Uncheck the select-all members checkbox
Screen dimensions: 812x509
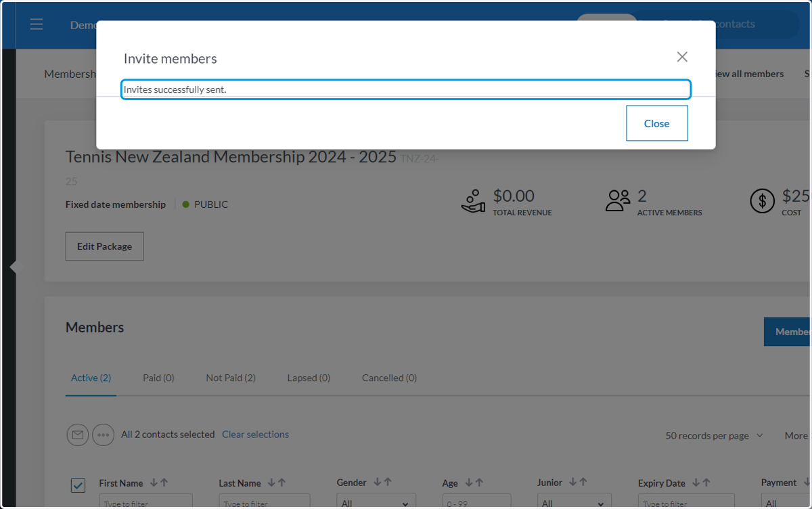(78, 485)
